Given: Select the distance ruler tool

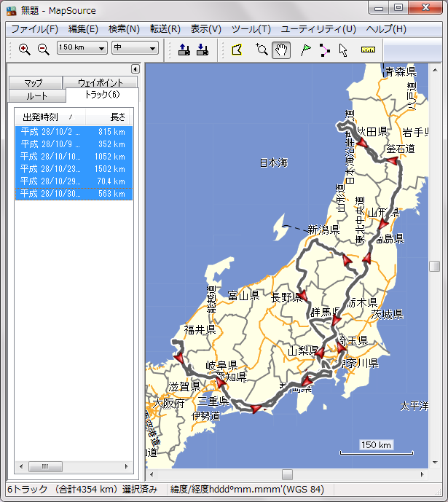Looking at the screenshot, I should pos(368,50).
